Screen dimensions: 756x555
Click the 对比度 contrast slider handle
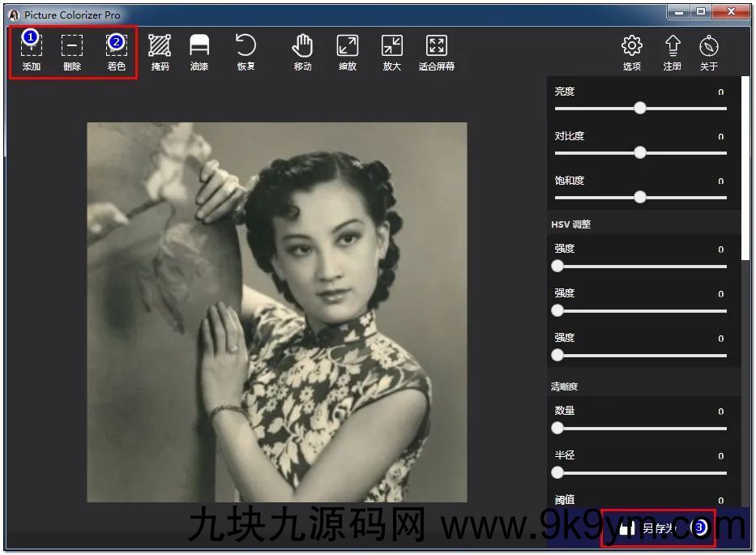click(x=640, y=152)
